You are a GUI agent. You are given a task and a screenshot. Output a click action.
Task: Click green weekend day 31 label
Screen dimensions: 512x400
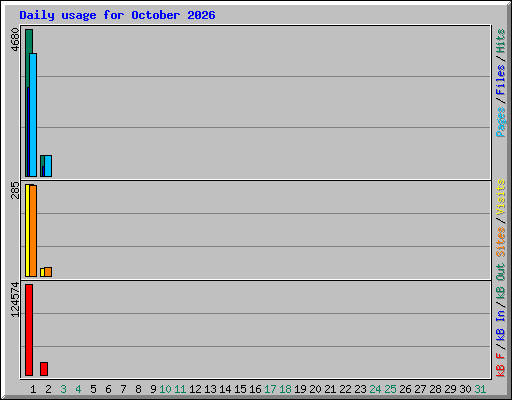tap(480, 389)
